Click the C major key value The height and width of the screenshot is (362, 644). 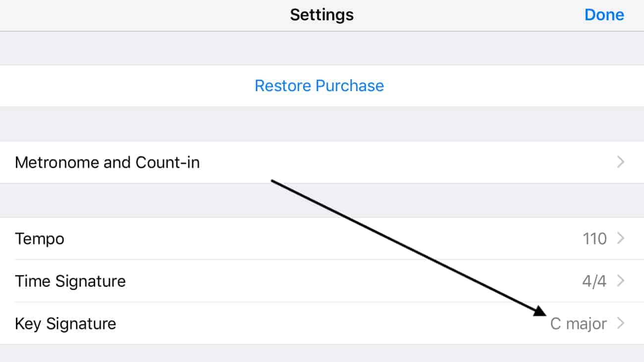click(578, 324)
